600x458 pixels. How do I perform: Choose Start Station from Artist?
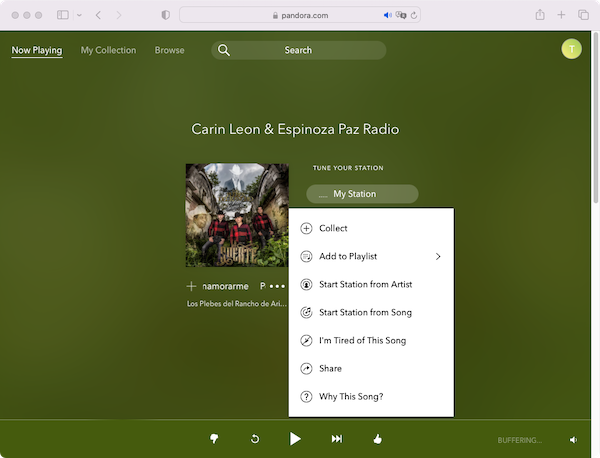tap(371, 284)
